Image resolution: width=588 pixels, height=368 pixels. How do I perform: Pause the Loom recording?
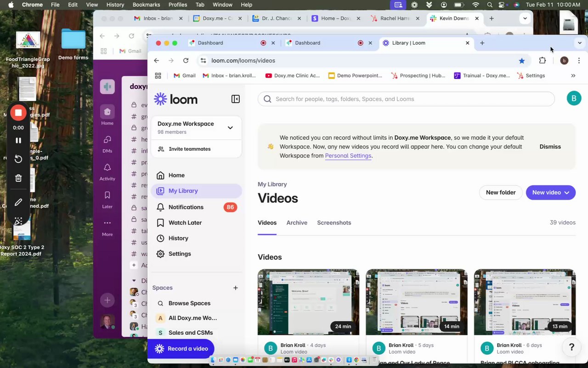pos(18,141)
